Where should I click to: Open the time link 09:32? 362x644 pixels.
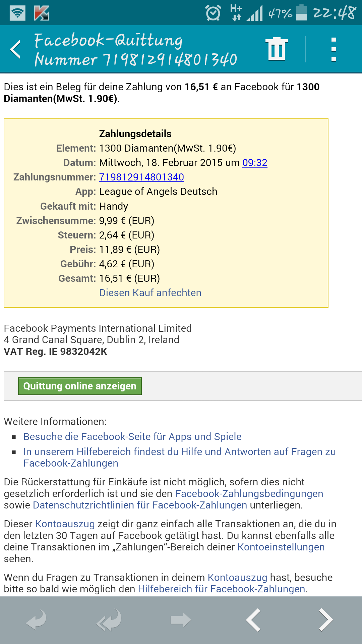[x=255, y=163]
